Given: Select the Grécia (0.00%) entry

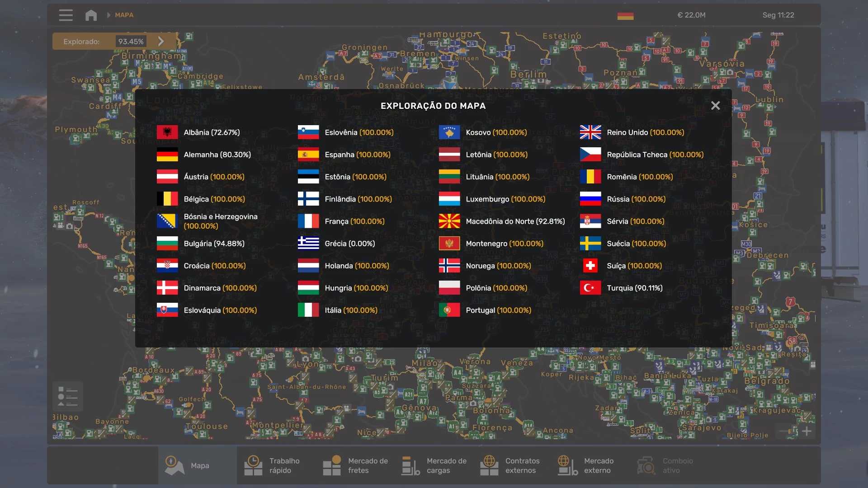Looking at the screenshot, I should point(349,244).
